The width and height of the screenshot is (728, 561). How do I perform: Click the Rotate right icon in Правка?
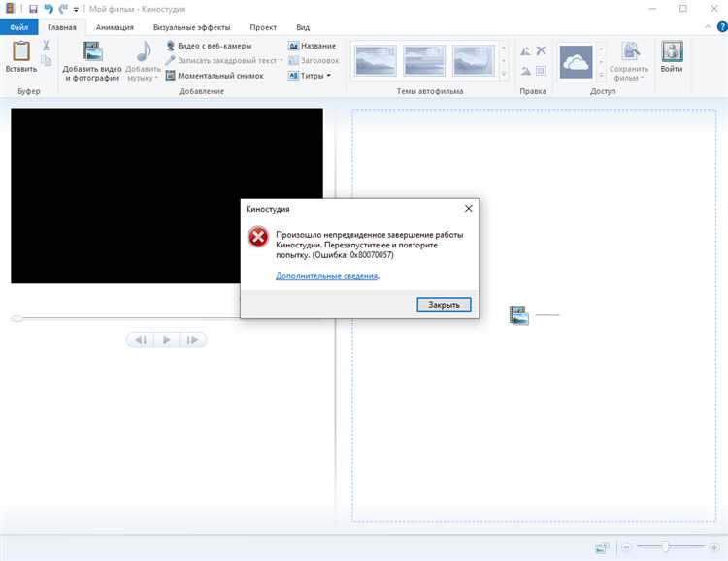click(x=525, y=71)
